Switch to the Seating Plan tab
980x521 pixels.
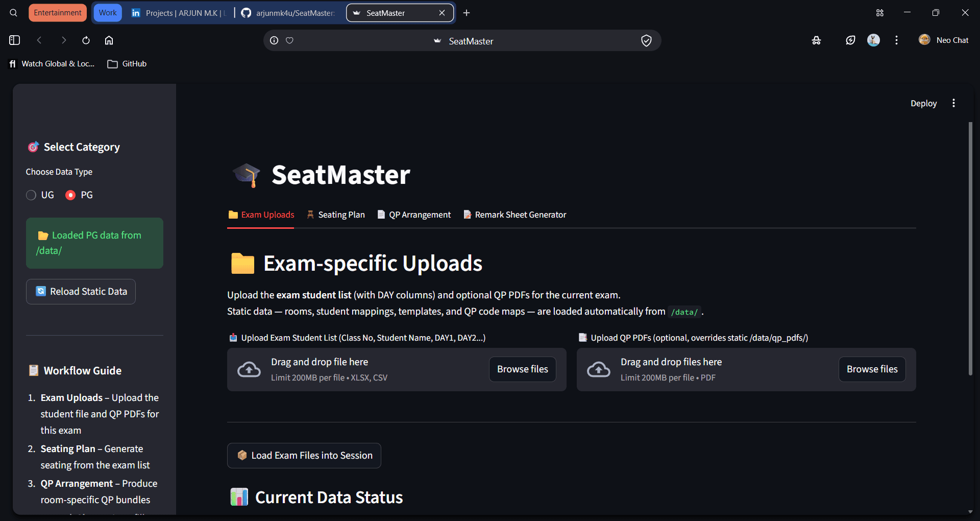click(336, 215)
